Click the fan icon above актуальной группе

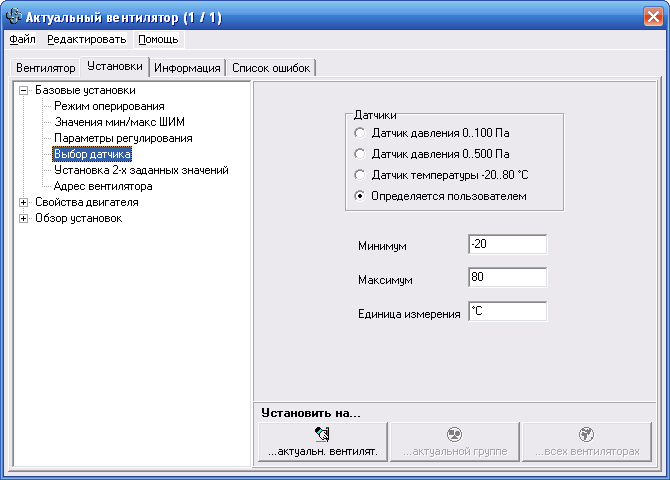455,434
